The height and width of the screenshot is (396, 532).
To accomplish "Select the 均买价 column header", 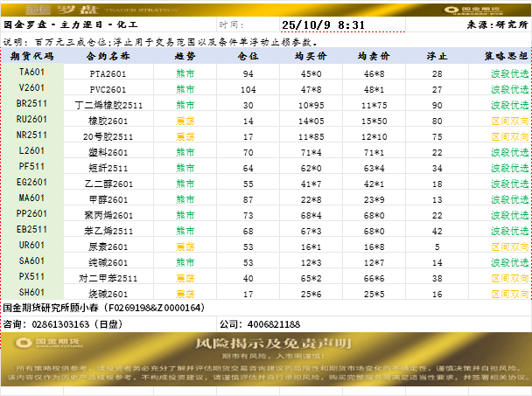I will click(311, 56).
